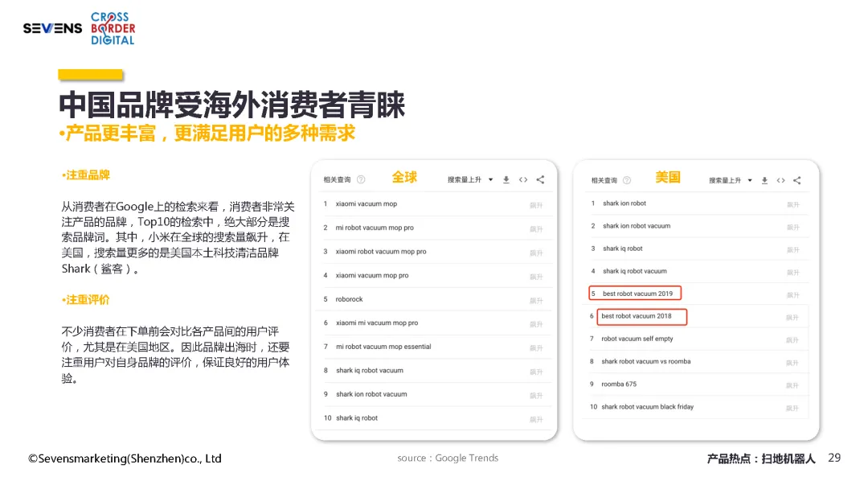This screenshot has height=489, width=868.
Task: Click the embed code icon in the 美国 panel
Action: pyautogui.click(x=780, y=180)
